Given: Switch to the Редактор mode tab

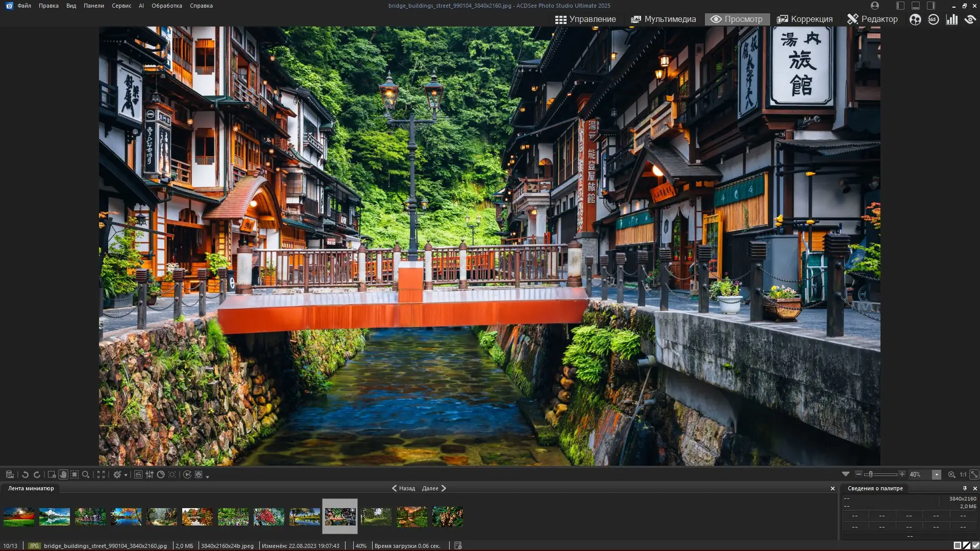Looking at the screenshot, I should coord(872,19).
